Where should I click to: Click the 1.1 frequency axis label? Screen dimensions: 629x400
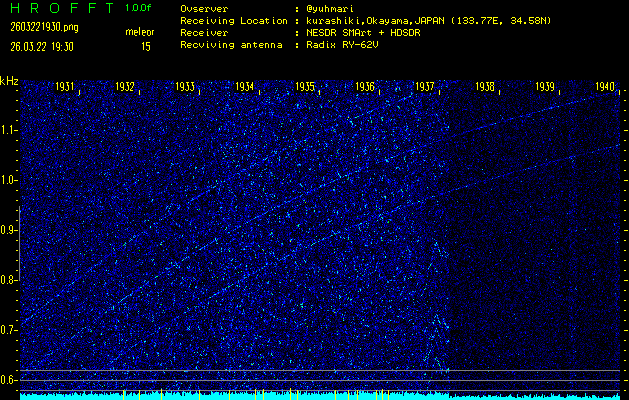click(x=8, y=130)
